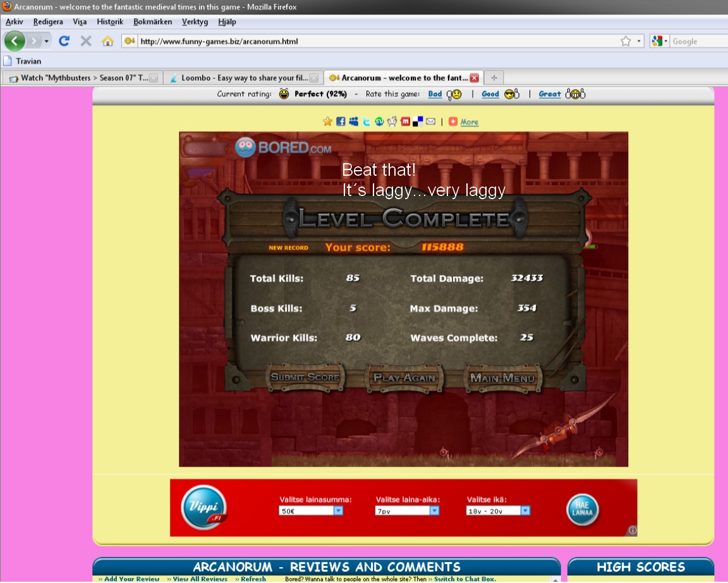Click the yellow star favorites share icon
The height and width of the screenshot is (583, 728).
(327, 121)
